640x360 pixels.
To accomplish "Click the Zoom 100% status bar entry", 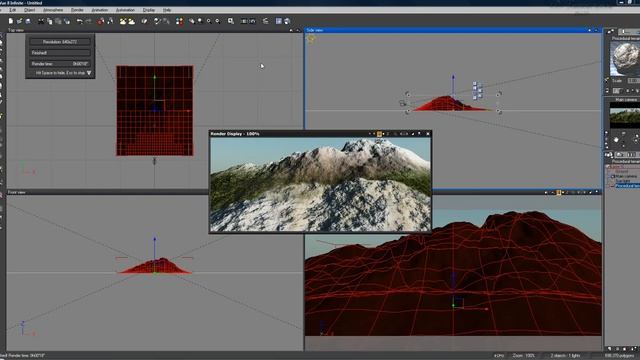I will 524,356.
